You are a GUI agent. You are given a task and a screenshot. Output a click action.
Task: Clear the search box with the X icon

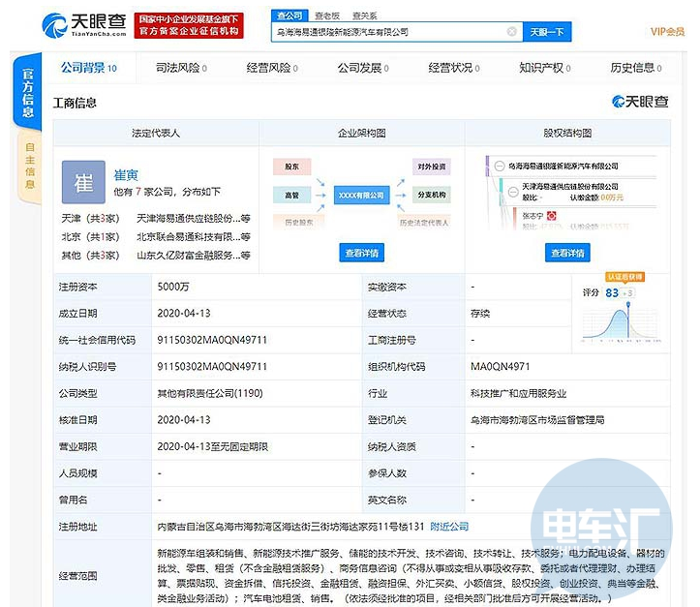coord(511,32)
